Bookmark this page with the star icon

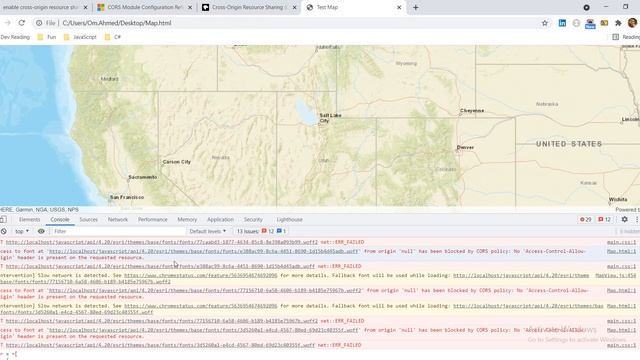click(x=544, y=23)
